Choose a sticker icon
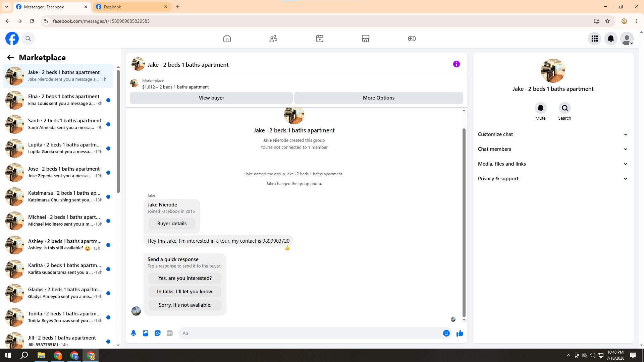The width and height of the screenshot is (644, 362). click(158, 333)
